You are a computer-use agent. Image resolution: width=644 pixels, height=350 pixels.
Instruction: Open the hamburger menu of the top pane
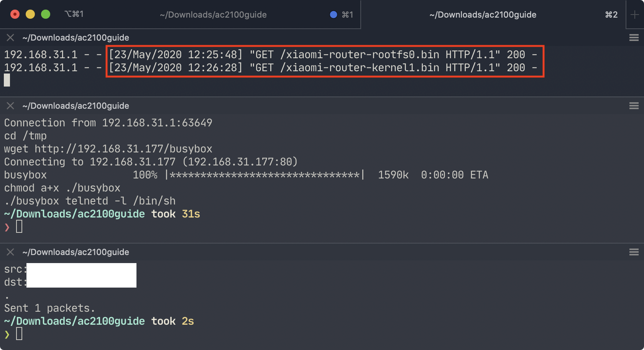tap(634, 38)
